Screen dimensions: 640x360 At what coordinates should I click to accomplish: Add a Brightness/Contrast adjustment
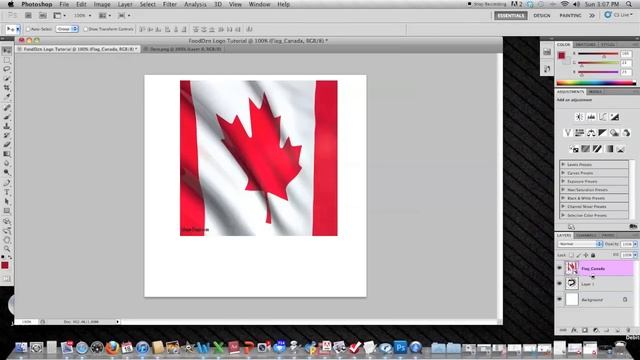(579, 117)
